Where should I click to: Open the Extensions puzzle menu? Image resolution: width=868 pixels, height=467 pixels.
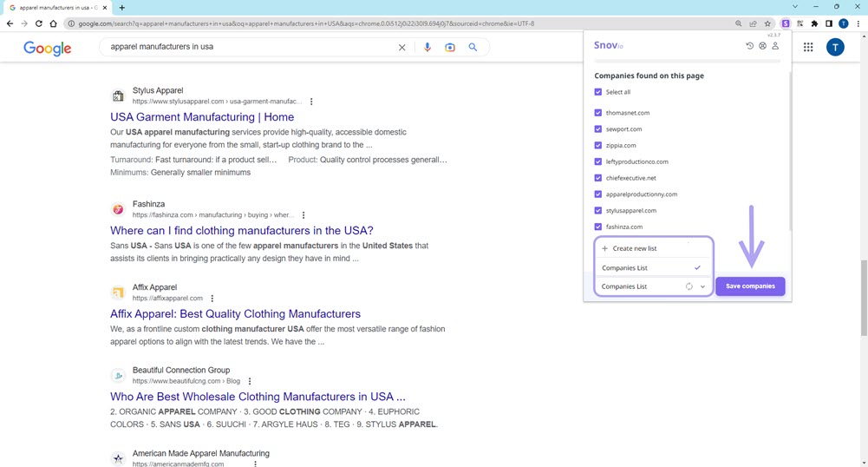pos(814,23)
